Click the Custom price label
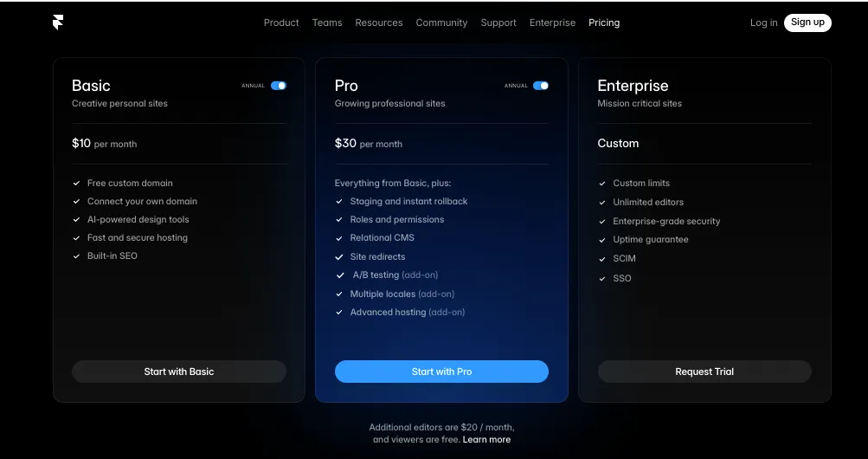Viewport: 868px width, 459px height. (x=618, y=144)
